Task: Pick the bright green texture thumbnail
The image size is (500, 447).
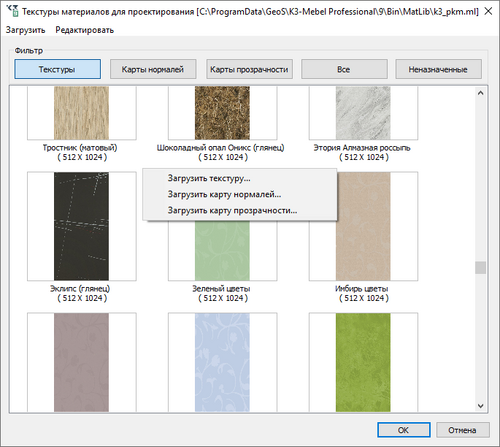Action: 363,362
